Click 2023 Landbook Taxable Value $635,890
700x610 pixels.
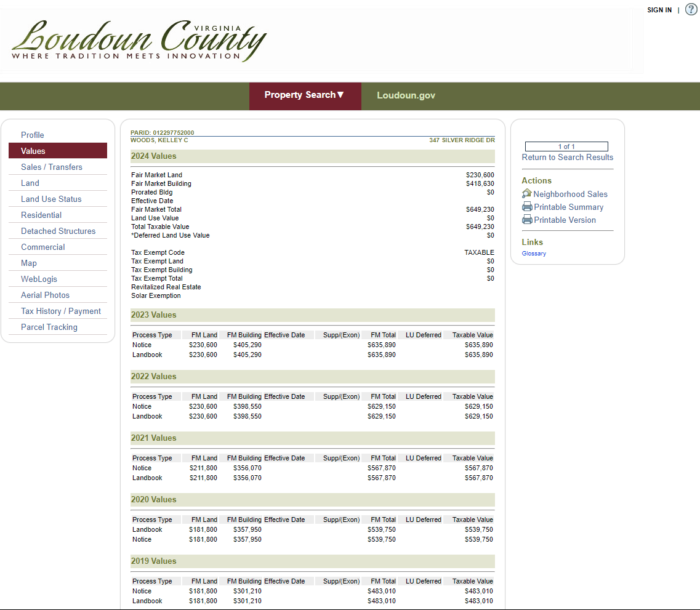pyautogui.click(x=478, y=355)
